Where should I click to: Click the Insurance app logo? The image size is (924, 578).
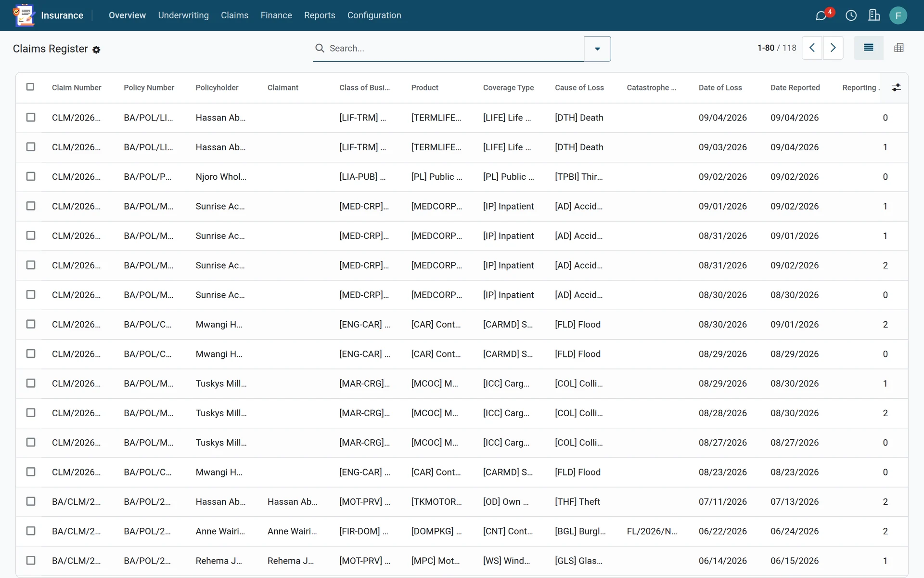25,15
